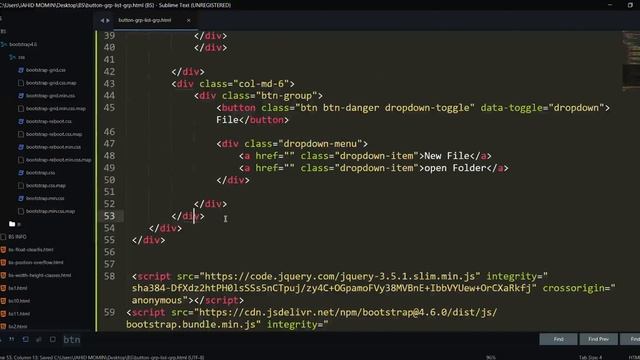Viewport: 640px width, 360px height.
Task: Open bs10.html HTML icon in sidebar
Action: coord(3,301)
